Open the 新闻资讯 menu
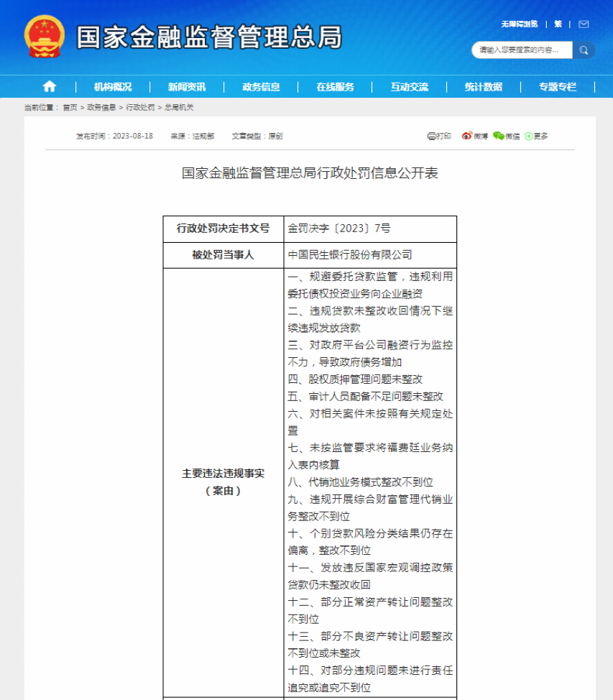The width and height of the screenshot is (613, 700). pos(187,87)
